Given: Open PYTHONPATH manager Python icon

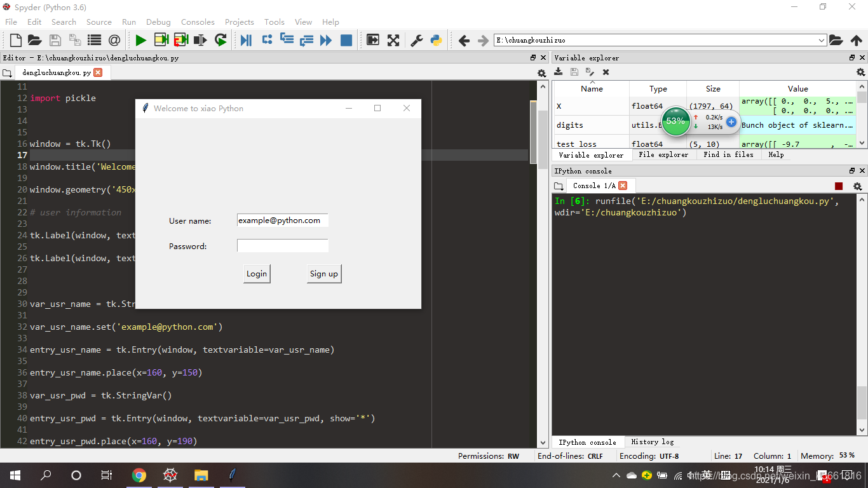Looking at the screenshot, I should point(436,41).
